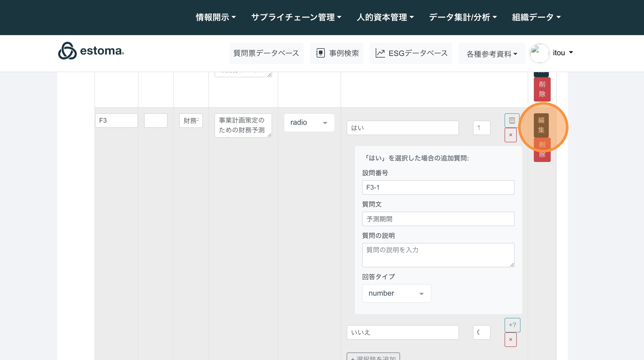Click the estoma logo
This screenshot has height=360, width=644.
[91, 51]
